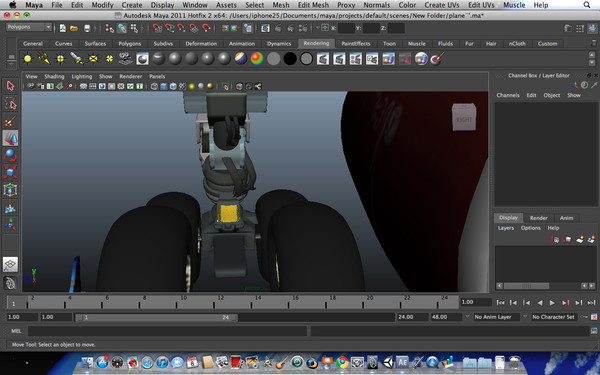Open the No Character Set dropdown
Screen dimensions: 600x375
click(554, 317)
